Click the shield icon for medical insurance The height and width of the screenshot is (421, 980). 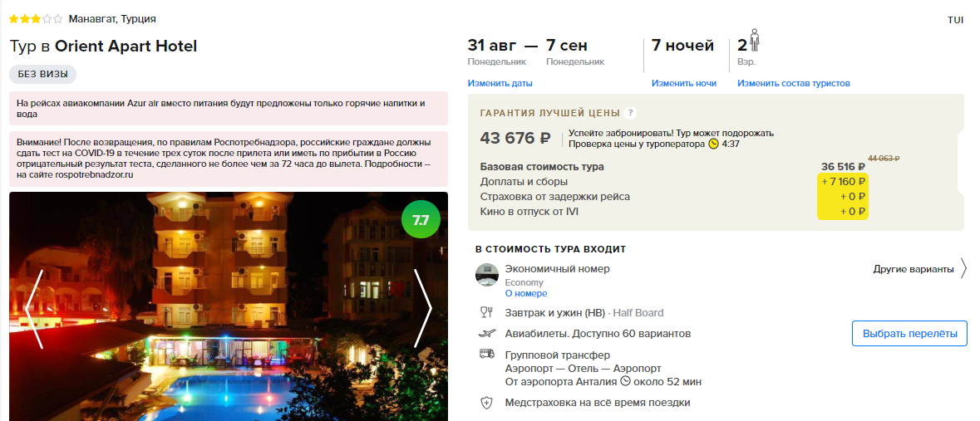click(x=486, y=403)
